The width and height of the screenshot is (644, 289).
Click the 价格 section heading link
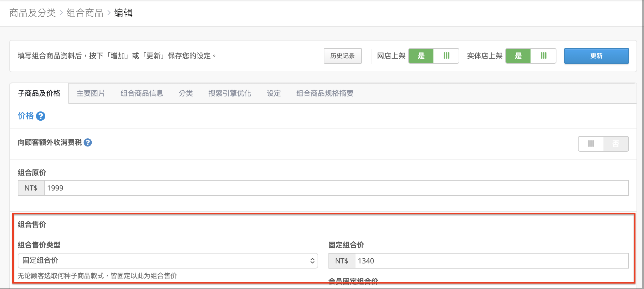(x=26, y=116)
